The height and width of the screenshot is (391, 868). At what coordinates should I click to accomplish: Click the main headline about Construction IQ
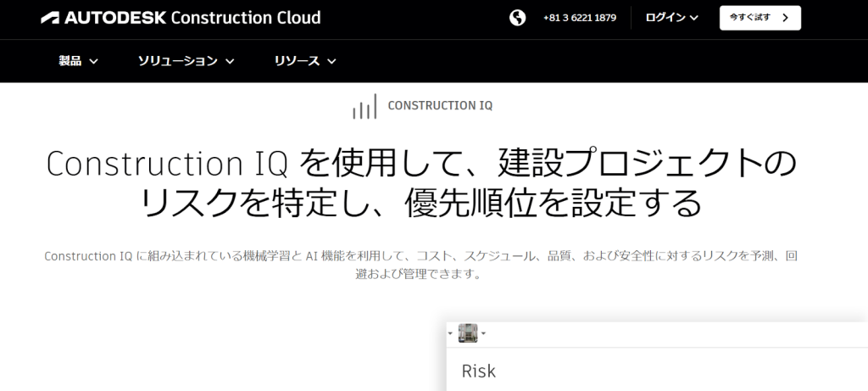click(420, 183)
